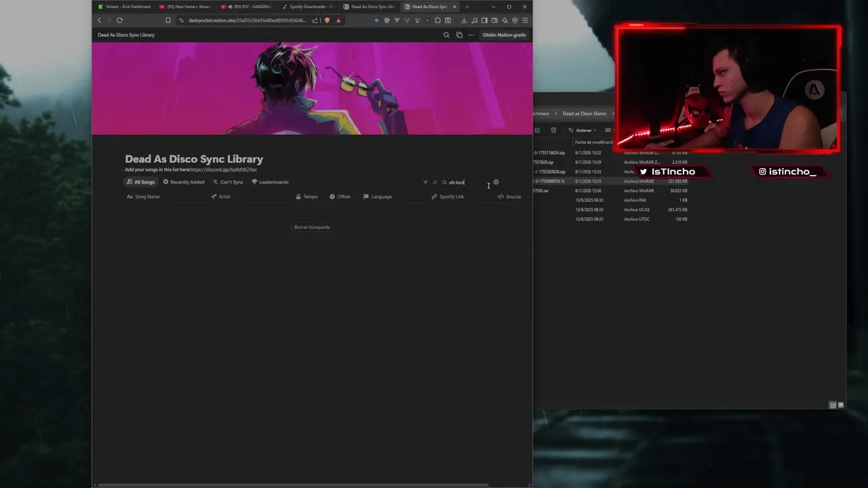Click the Source column header
Viewport: 868px width, 488px height.
tap(509, 197)
